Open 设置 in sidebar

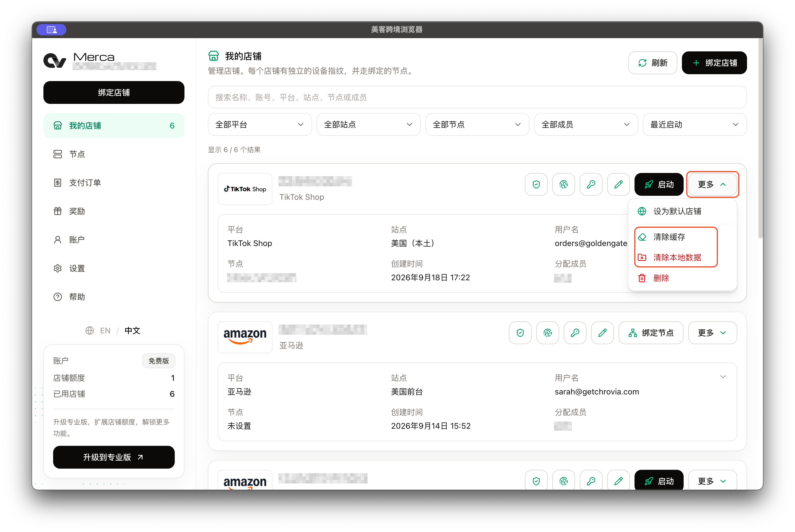point(114,268)
